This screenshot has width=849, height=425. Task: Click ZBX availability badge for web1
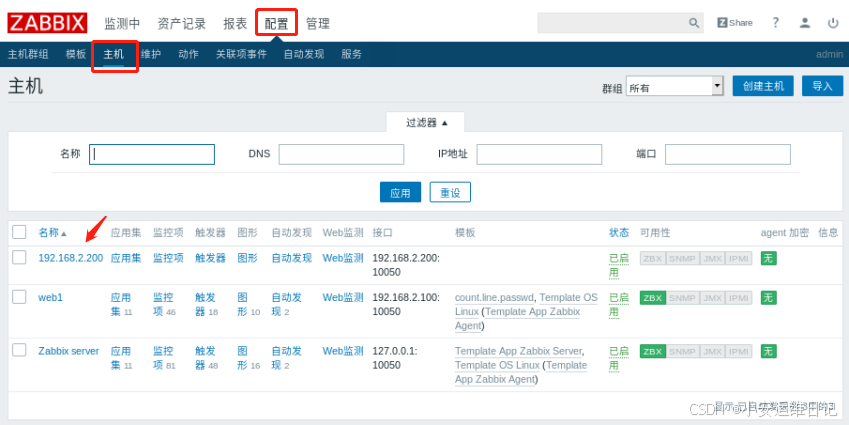point(652,298)
